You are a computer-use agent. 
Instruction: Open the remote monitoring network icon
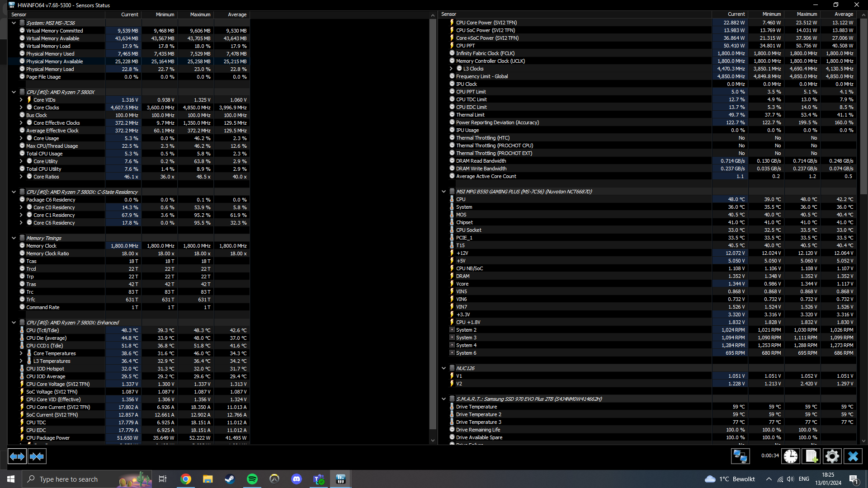(740, 456)
